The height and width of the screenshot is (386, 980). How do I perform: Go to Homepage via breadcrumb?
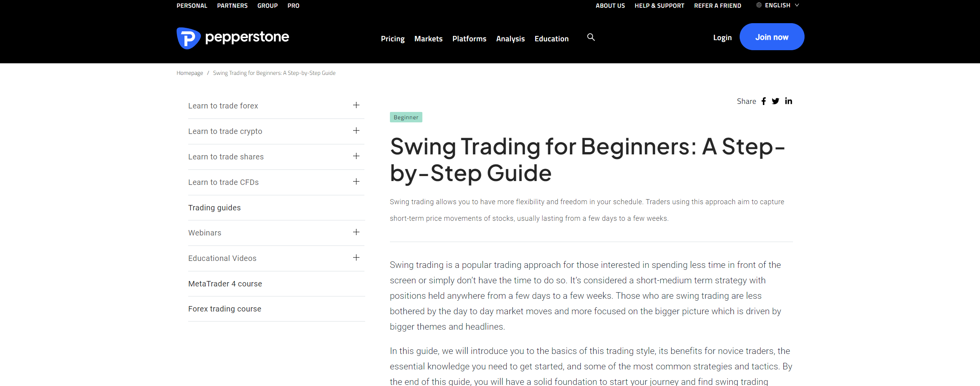coord(190,73)
